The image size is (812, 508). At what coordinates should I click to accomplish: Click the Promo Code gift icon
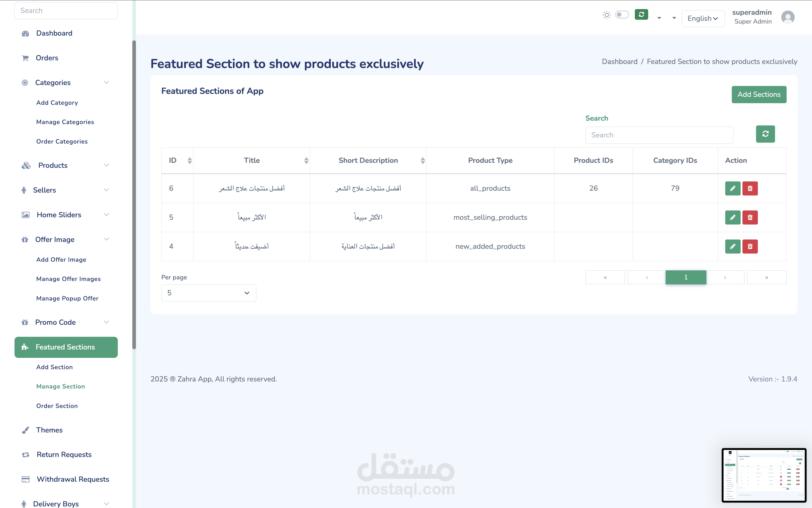[x=25, y=322]
